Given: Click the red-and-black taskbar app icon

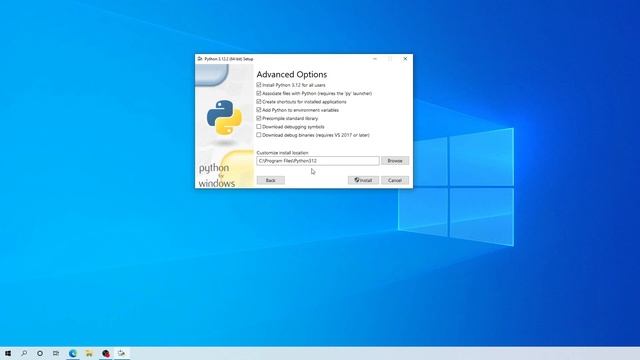Looking at the screenshot, I should [x=106, y=353].
